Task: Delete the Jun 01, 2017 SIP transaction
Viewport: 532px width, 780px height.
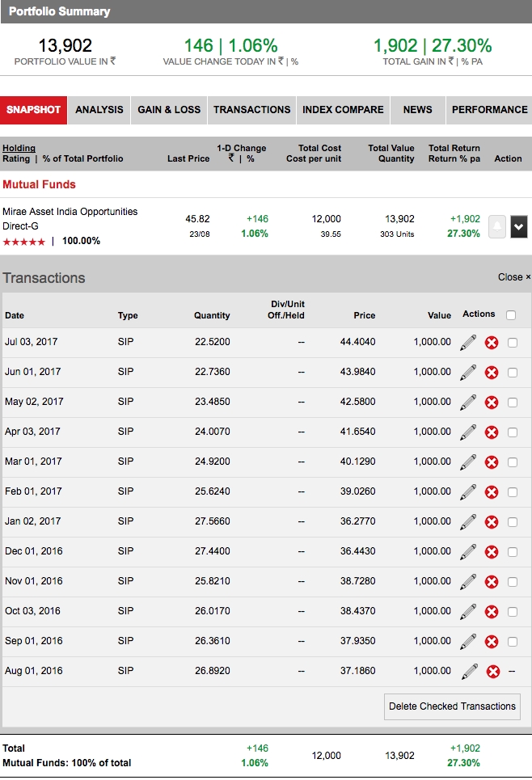Action: (x=491, y=373)
